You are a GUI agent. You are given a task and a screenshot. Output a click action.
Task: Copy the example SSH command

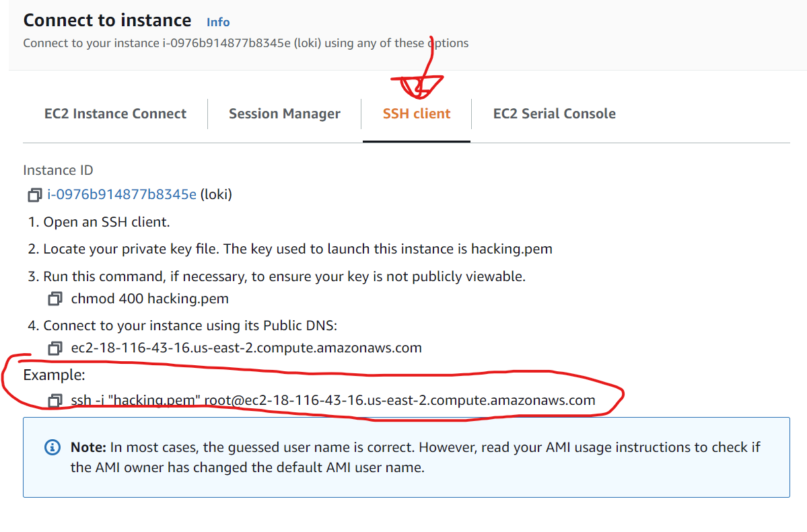tap(55, 400)
